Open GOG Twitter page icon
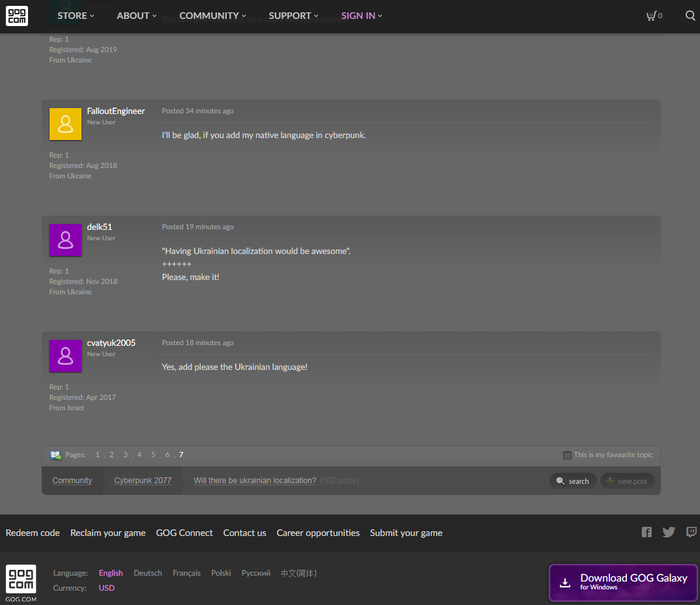Image resolution: width=700 pixels, height=605 pixels. [669, 532]
